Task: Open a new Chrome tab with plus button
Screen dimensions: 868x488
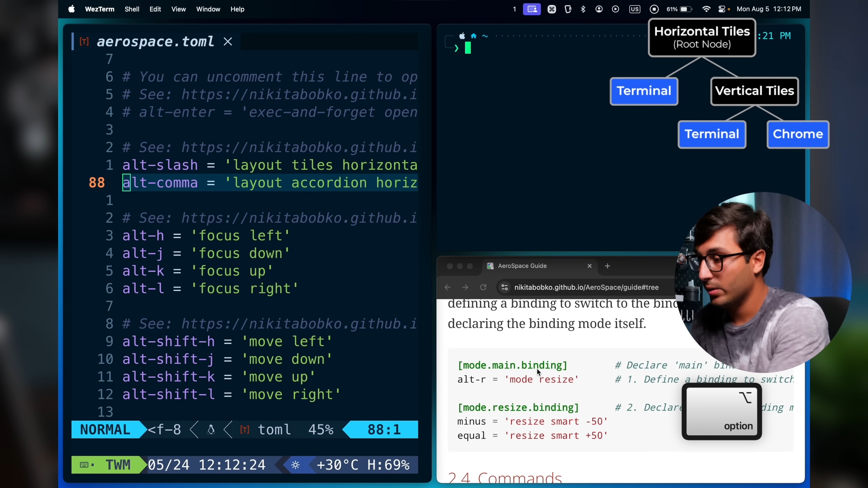Action: point(607,266)
